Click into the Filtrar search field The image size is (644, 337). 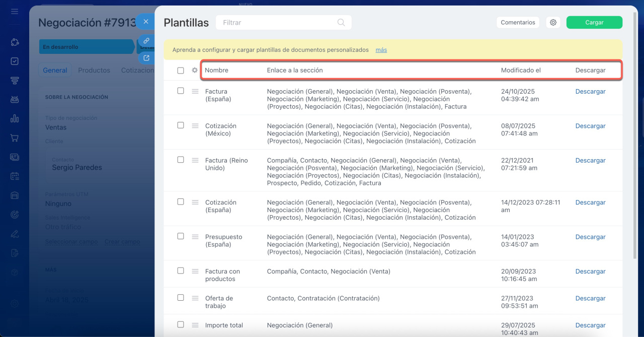click(x=277, y=23)
